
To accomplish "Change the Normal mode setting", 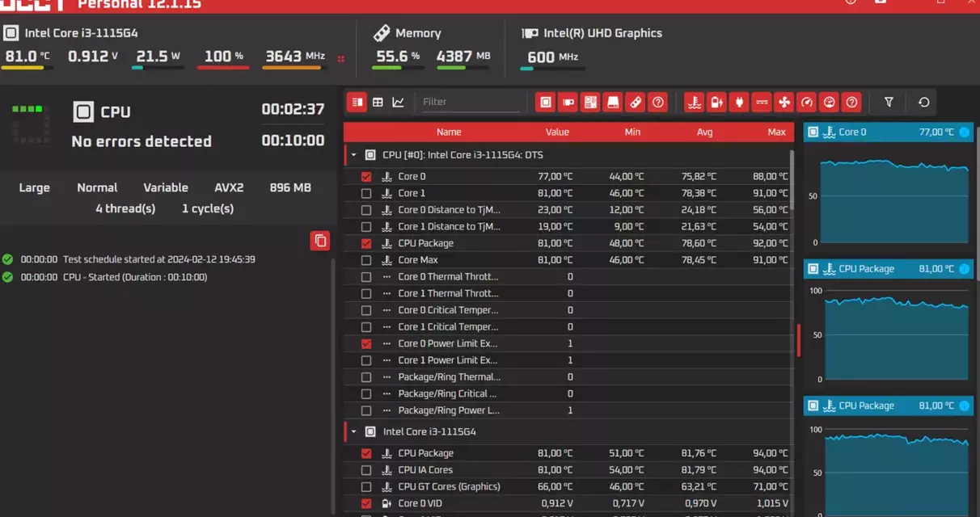I will pos(97,187).
